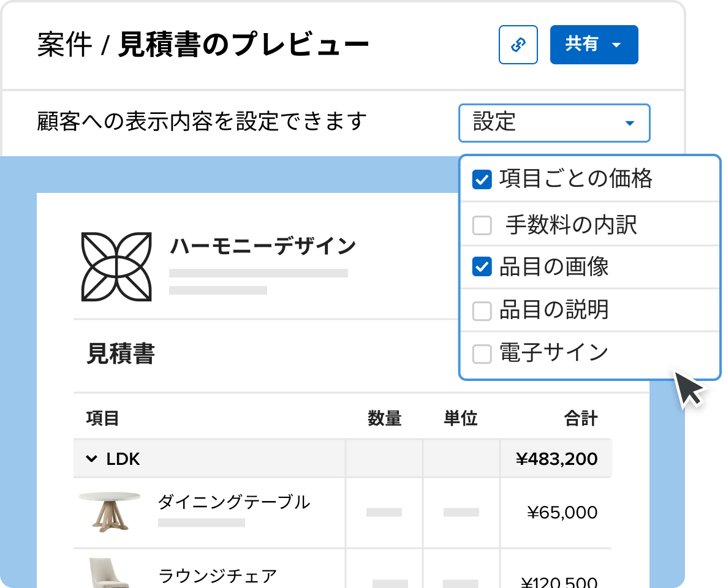This screenshot has height=588, width=723.
Task: Click the LDK total ¥483,200
Action: (x=556, y=459)
